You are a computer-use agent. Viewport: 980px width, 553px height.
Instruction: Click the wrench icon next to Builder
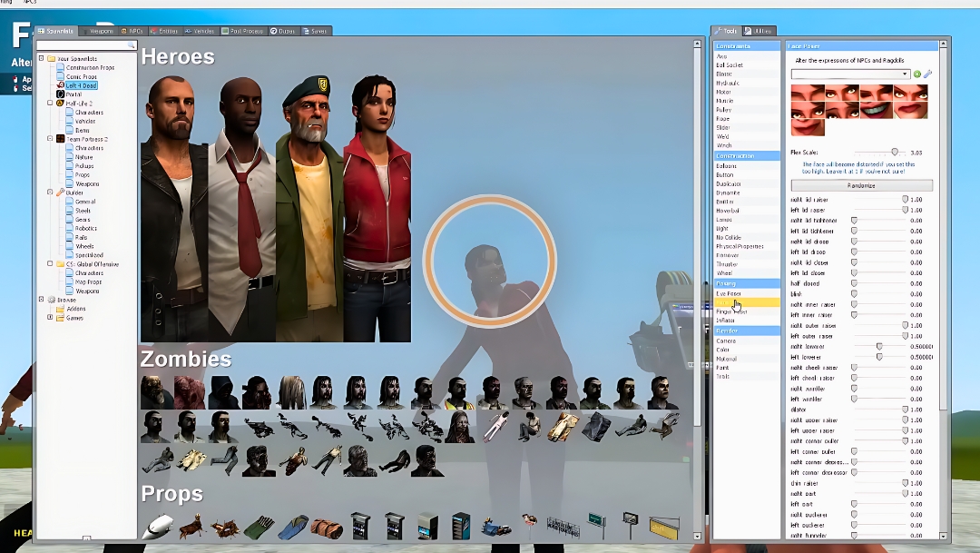click(60, 193)
